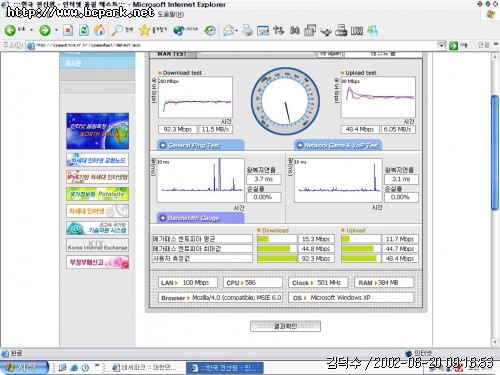Viewport: 500px width, 375px height.
Task: Click the Forward navigation arrow
Action: (x=45, y=30)
